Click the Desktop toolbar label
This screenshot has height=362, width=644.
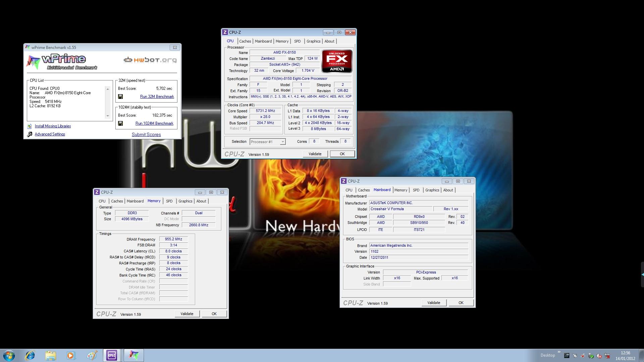(548, 355)
